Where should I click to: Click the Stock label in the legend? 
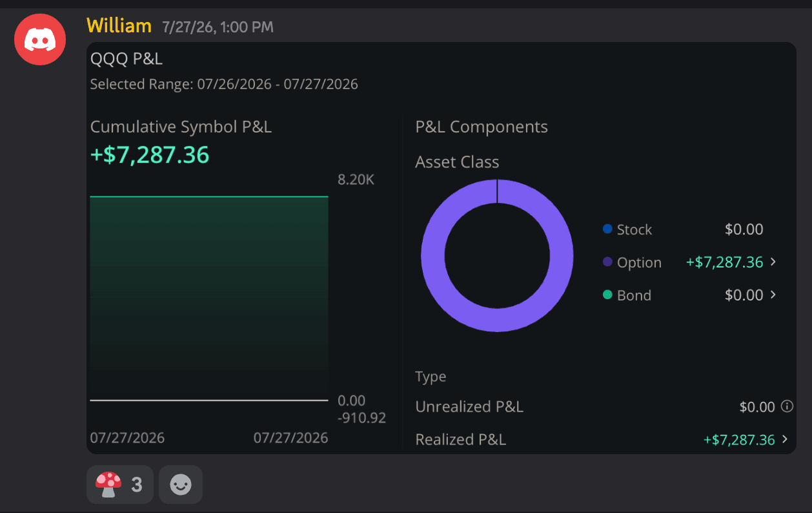pos(634,229)
